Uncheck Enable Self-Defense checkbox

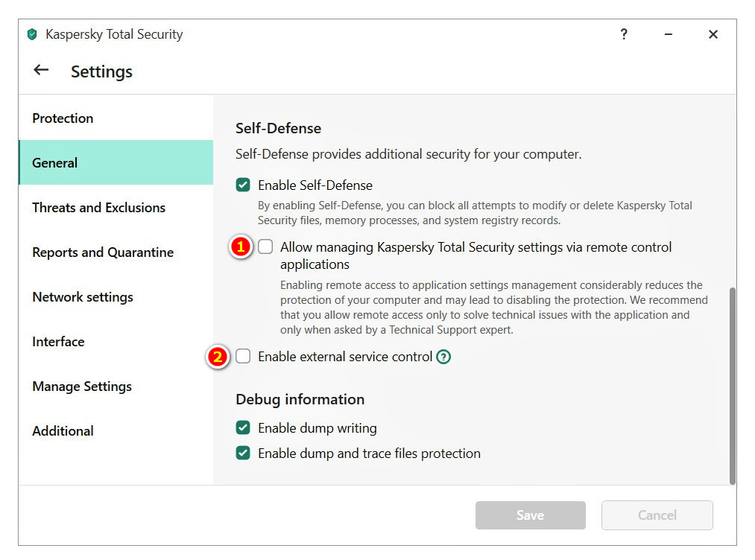243,185
